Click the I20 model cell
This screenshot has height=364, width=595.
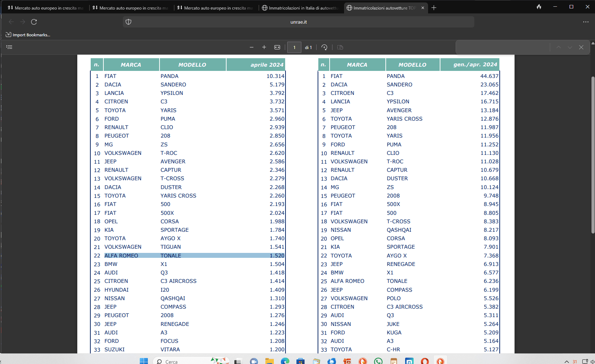coord(165,290)
